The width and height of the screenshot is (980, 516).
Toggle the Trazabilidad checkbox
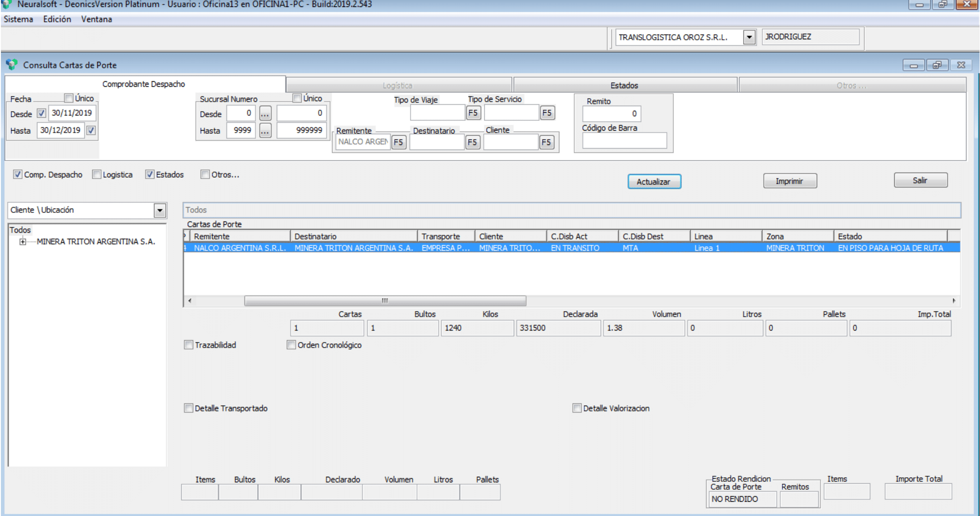point(189,345)
